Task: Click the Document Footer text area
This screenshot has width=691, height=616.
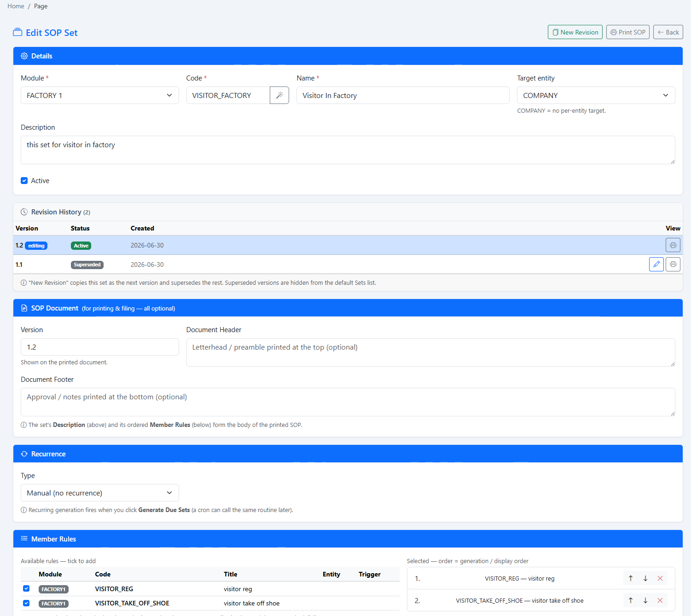Action: [x=348, y=402]
